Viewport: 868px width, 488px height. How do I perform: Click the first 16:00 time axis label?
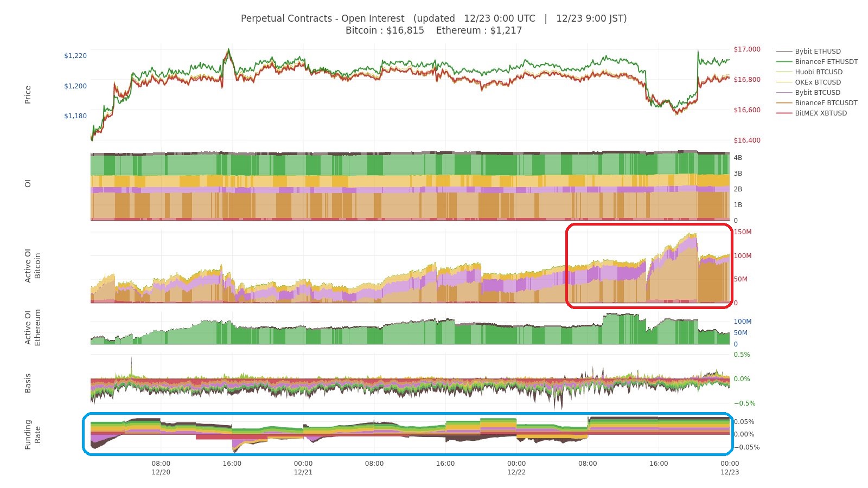point(232,464)
